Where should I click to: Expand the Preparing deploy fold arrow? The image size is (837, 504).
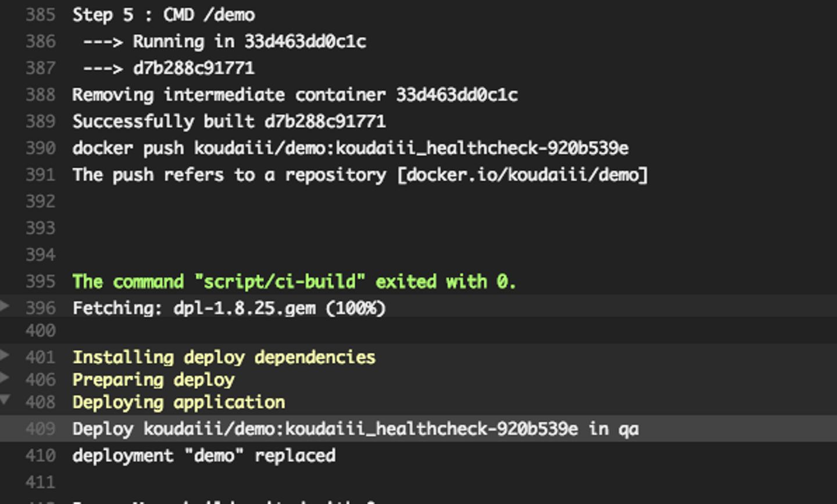pos(5,378)
